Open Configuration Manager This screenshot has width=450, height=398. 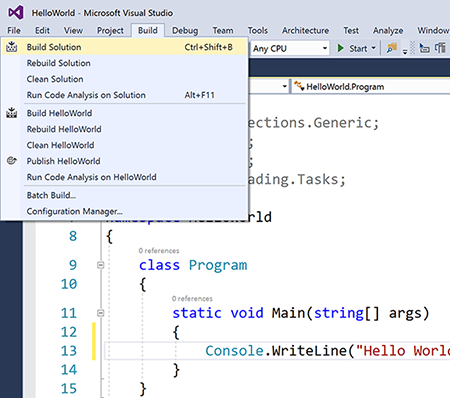(124, 211)
